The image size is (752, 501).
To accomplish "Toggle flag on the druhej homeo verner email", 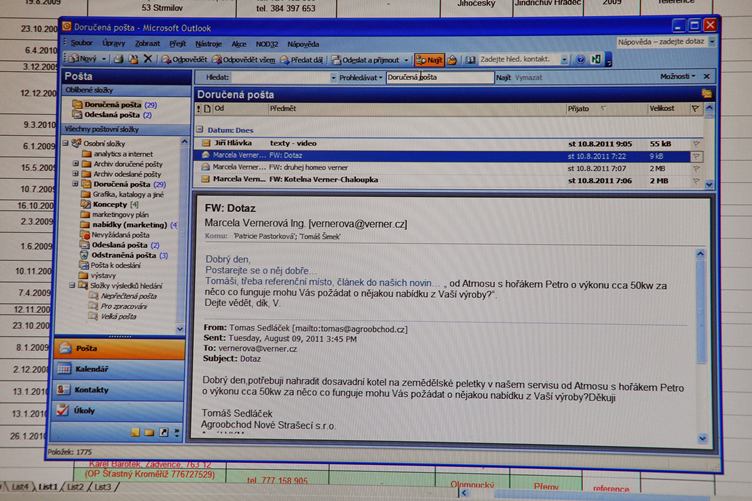I will (696, 169).
